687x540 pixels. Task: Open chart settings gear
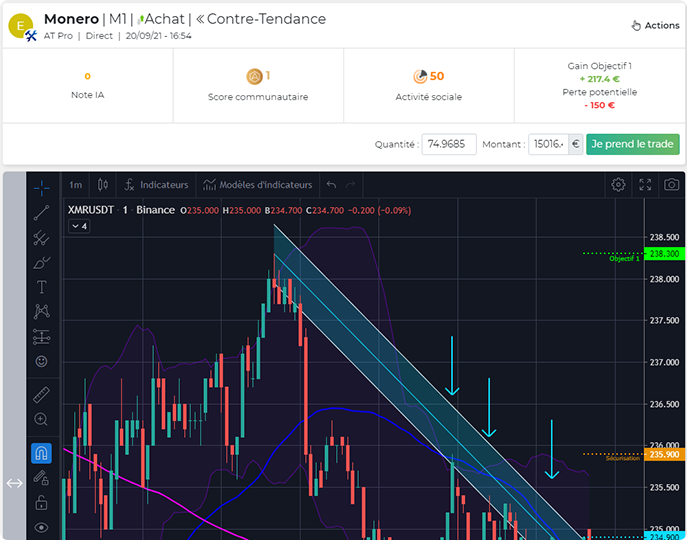[x=618, y=185]
